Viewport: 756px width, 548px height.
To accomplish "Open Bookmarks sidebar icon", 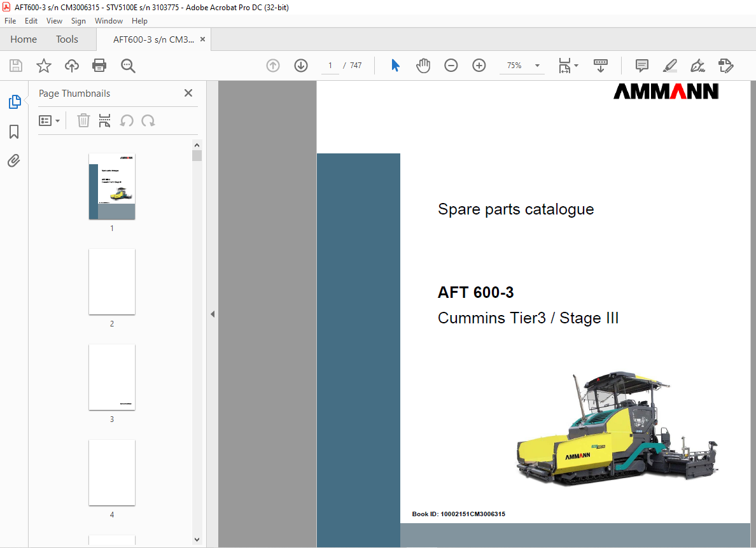I will (14, 132).
